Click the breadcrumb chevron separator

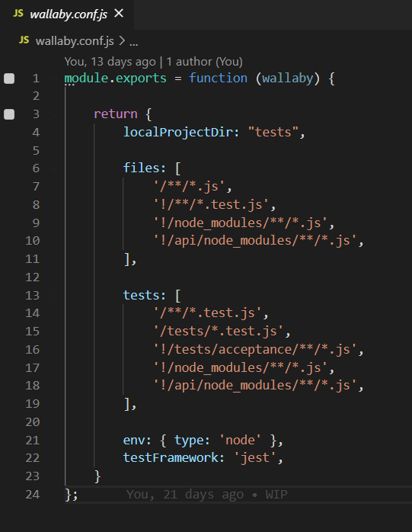pyautogui.click(x=122, y=40)
